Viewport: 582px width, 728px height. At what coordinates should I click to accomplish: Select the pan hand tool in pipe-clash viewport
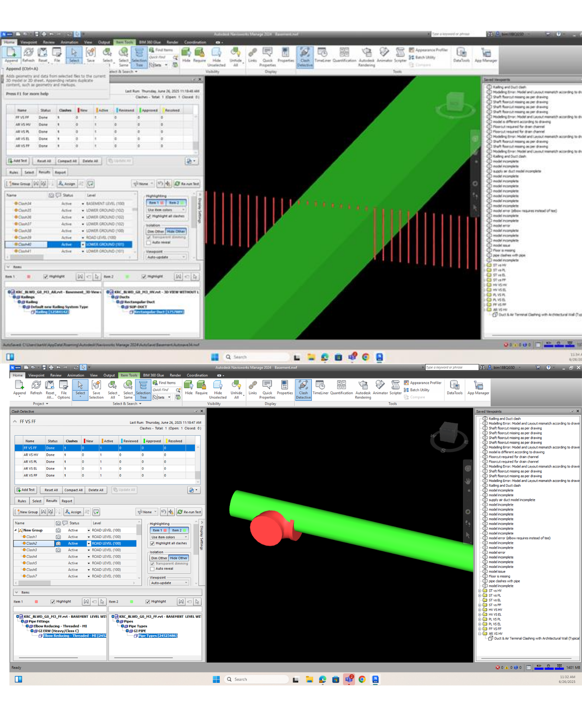coord(468,481)
